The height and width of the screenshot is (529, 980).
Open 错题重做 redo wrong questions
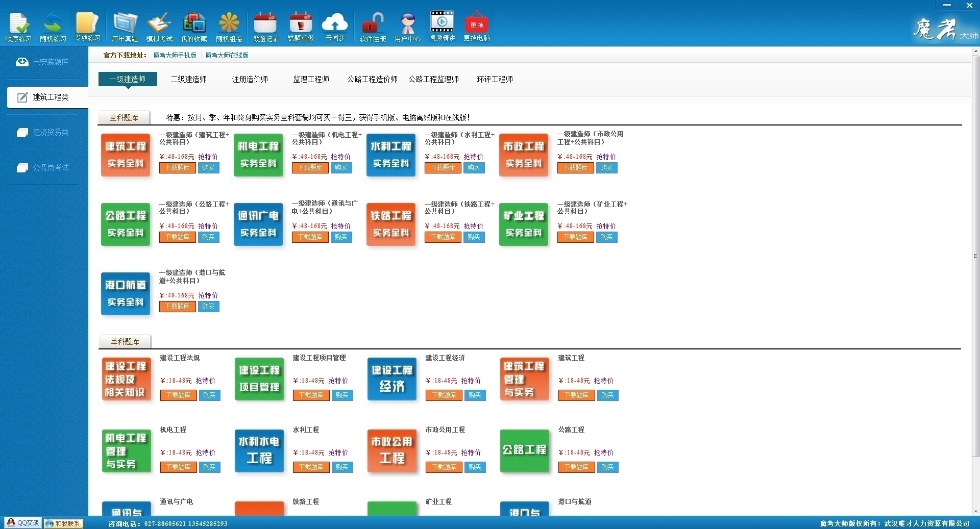pos(301,27)
